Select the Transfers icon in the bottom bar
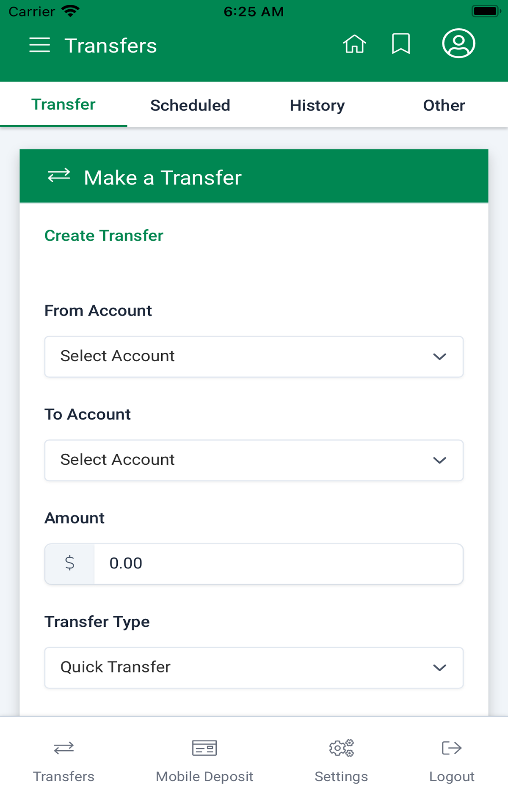Screen dimensions: 508x812 pyautogui.click(x=63, y=757)
